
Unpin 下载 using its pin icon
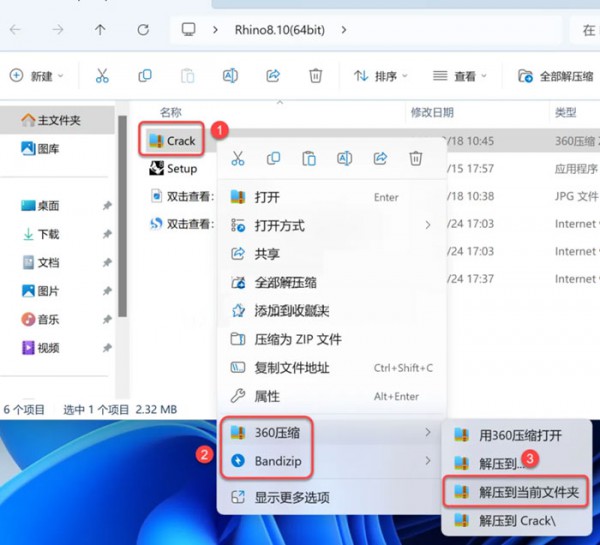(107, 234)
